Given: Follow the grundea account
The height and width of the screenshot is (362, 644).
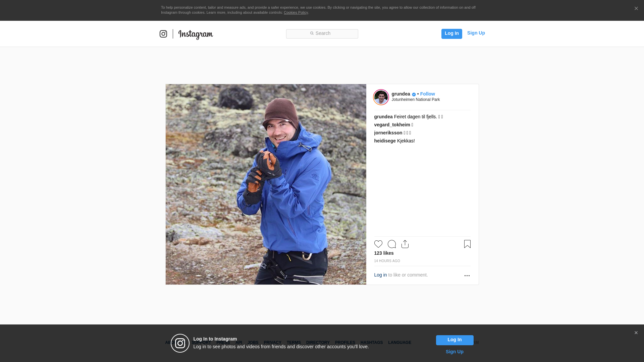Looking at the screenshot, I should pos(427,94).
